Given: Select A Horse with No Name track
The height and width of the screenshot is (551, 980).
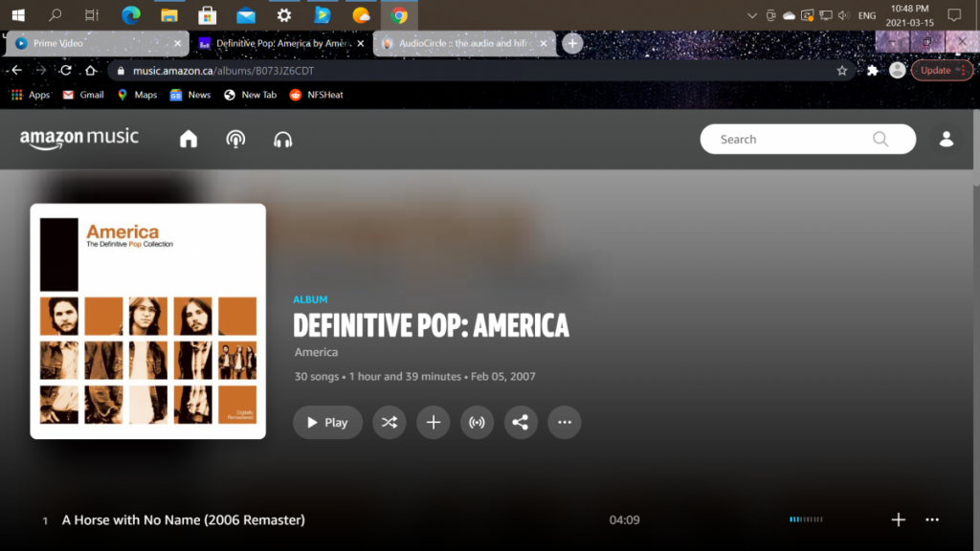Looking at the screenshot, I should (183, 519).
